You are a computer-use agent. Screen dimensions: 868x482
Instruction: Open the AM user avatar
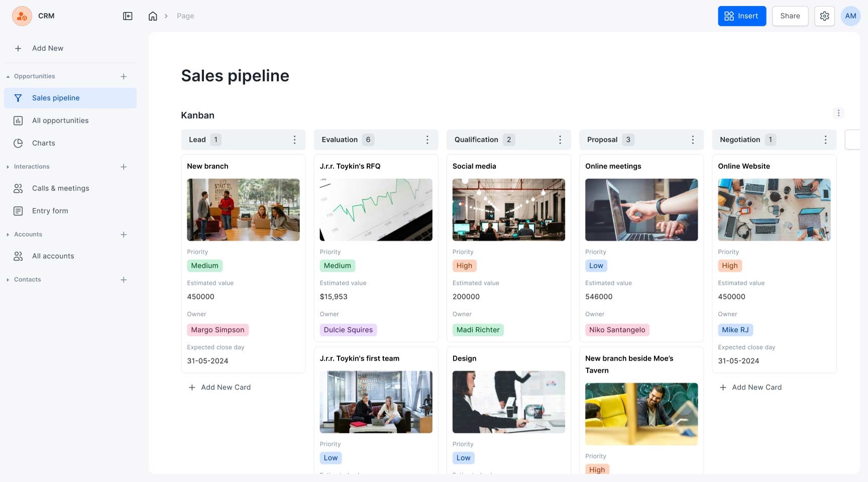click(x=850, y=16)
